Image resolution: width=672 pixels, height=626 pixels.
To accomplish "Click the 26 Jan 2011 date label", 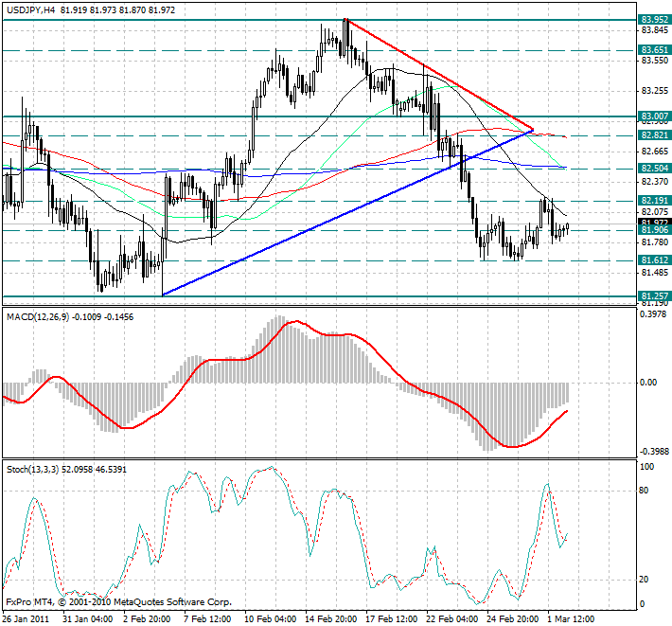I will tap(26, 619).
